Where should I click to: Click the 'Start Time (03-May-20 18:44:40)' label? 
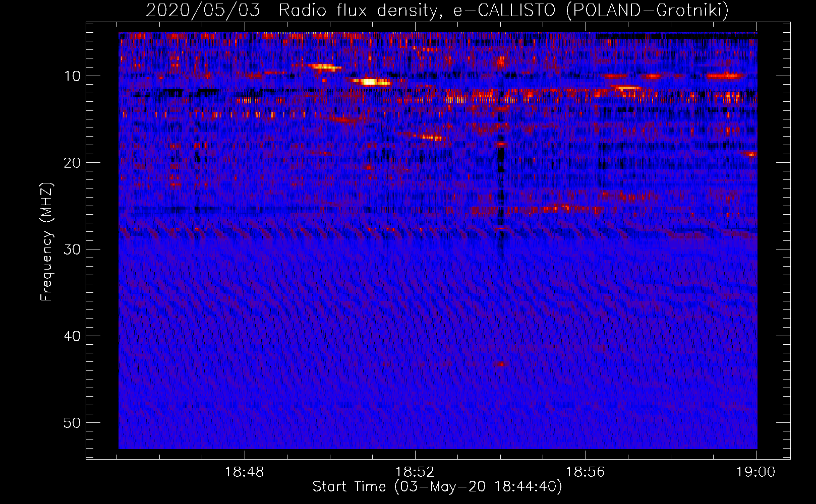click(x=437, y=487)
